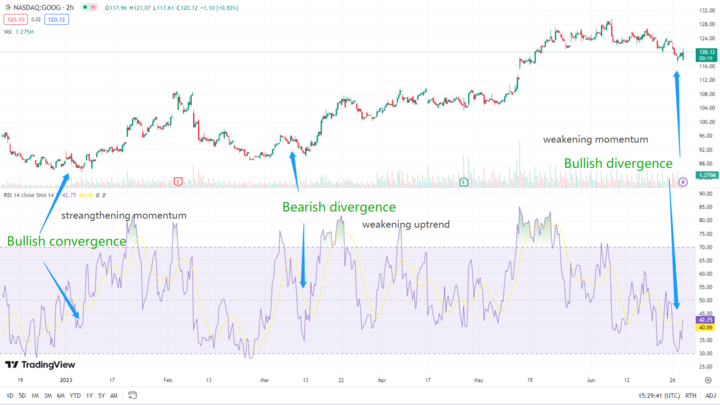Click the chart settings gear near time axis
Screen dimensions: 720x405
(x=708, y=380)
